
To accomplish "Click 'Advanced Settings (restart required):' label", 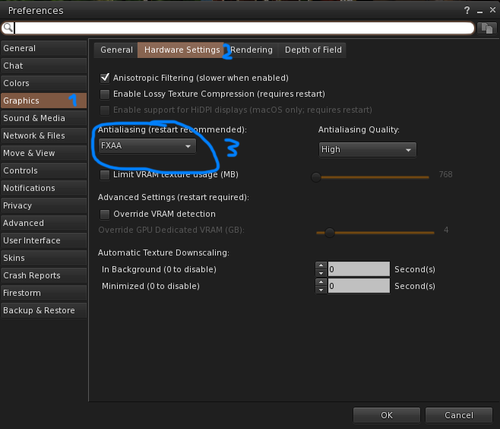I will [x=173, y=197].
